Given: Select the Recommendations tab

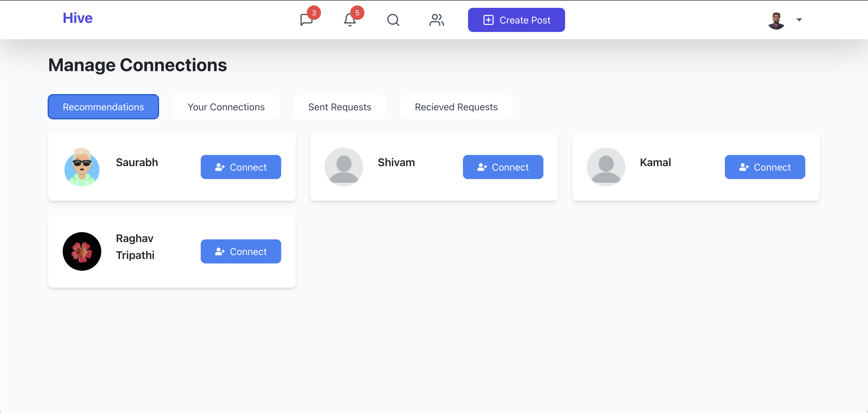Looking at the screenshot, I should (x=103, y=107).
